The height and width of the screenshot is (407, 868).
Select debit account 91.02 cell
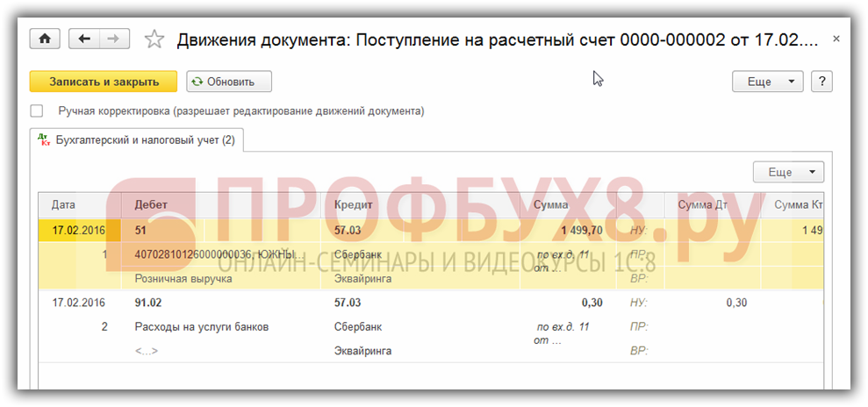(148, 303)
